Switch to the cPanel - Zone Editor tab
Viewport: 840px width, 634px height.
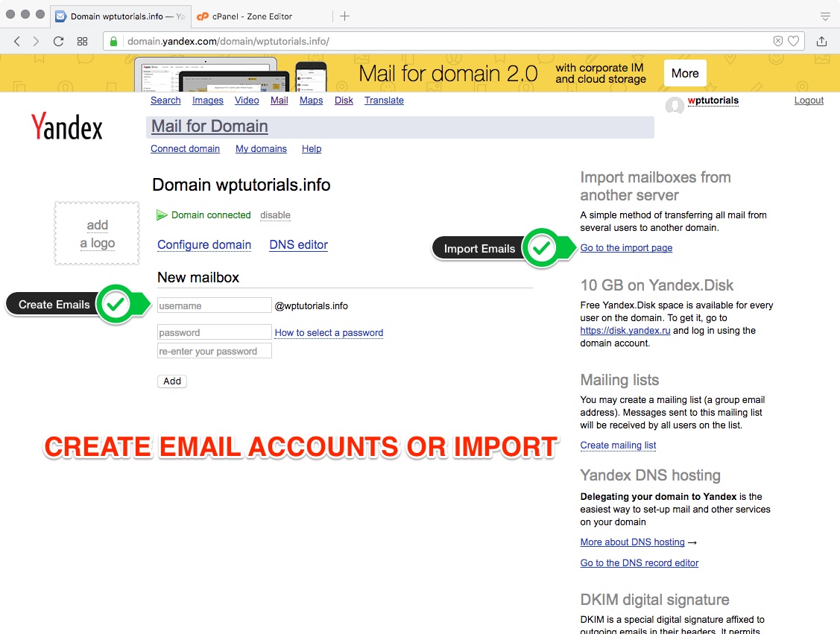(252, 16)
